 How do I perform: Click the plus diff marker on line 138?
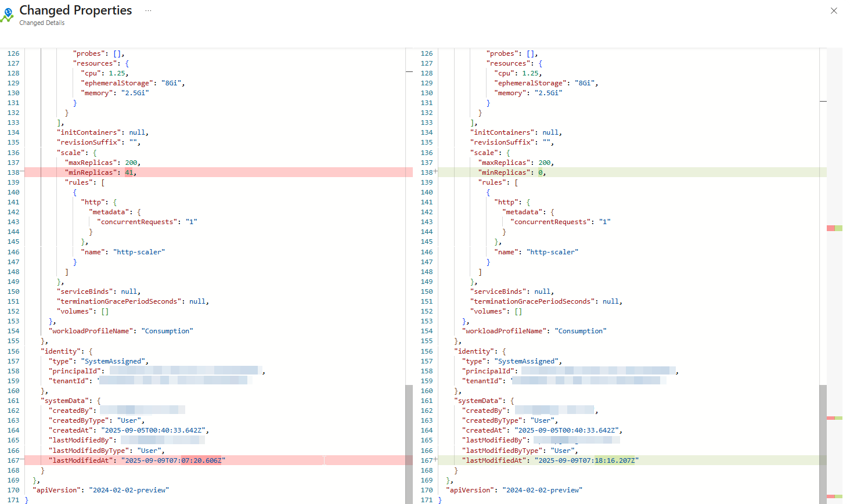[x=435, y=172]
